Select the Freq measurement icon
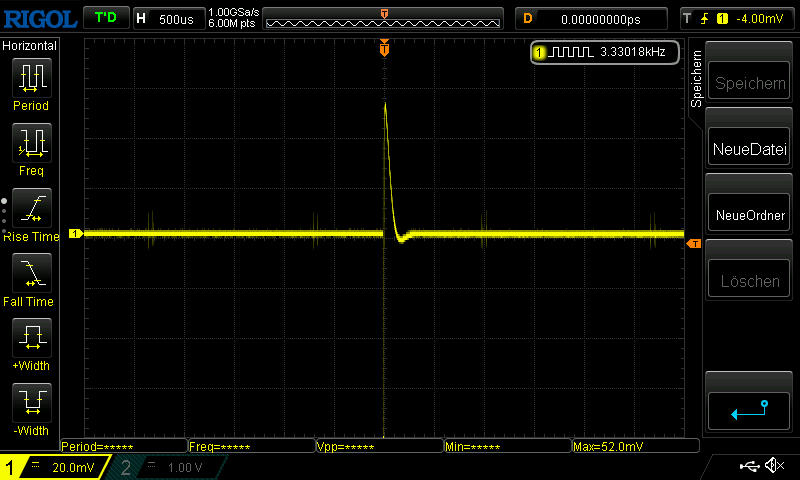 tap(32, 143)
